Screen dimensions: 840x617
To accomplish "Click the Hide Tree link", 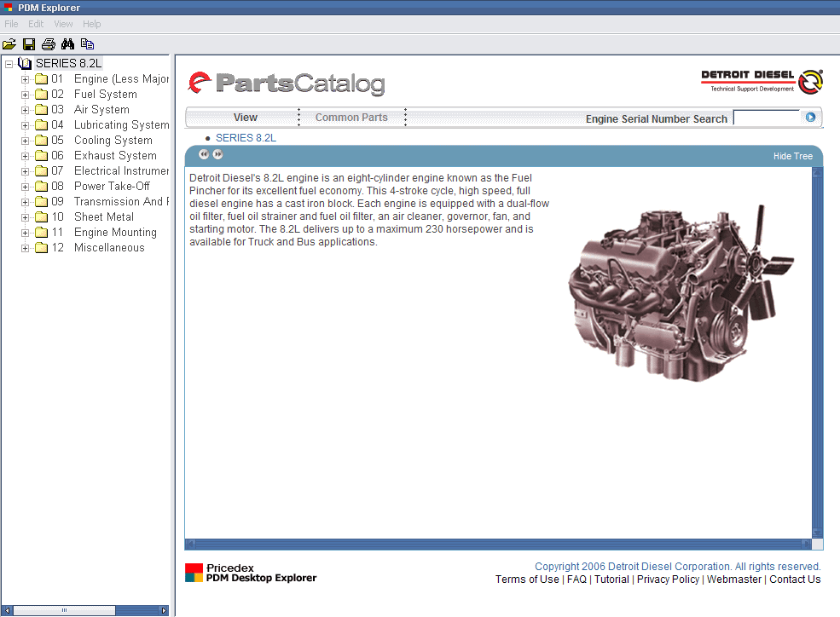I will click(x=793, y=156).
